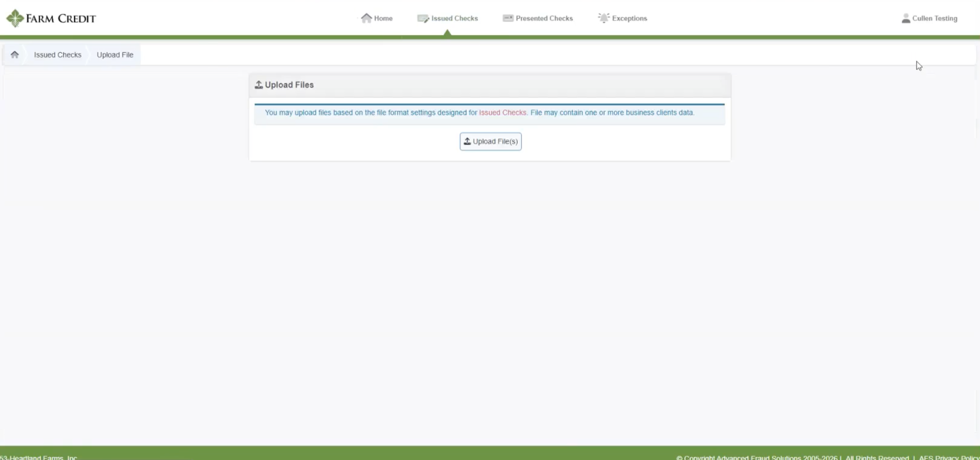Image resolution: width=980 pixels, height=460 pixels.
Task: Click the breadcrumb home icon
Action: coord(15,55)
